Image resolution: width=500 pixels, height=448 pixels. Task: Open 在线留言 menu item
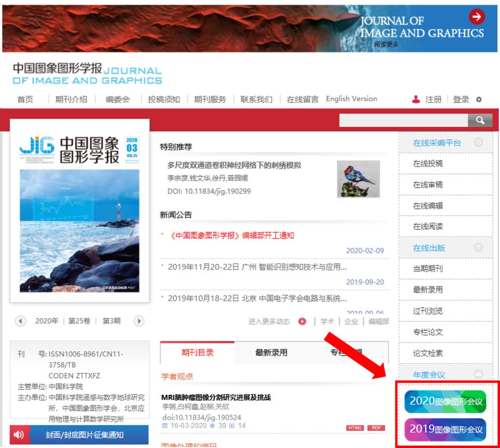click(x=303, y=100)
